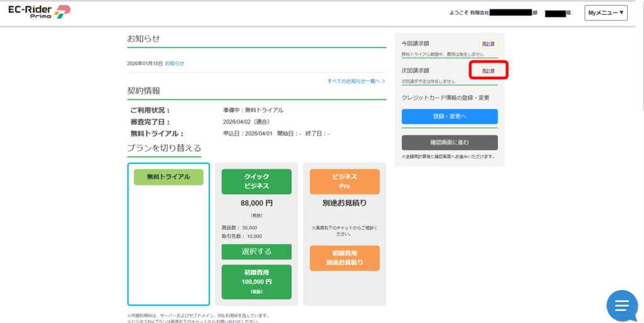Screen dimensions: 644x323
Task: Click the 88,000 円 price text
Action: tap(256, 203)
